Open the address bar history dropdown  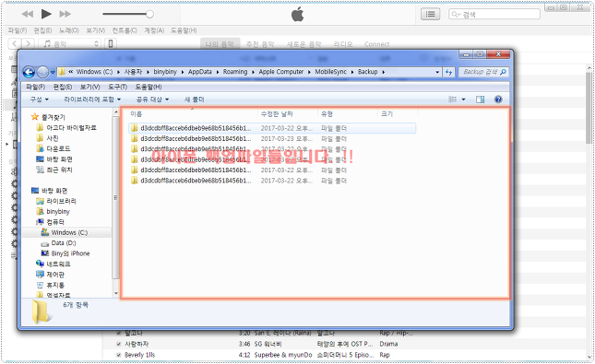point(437,72)
